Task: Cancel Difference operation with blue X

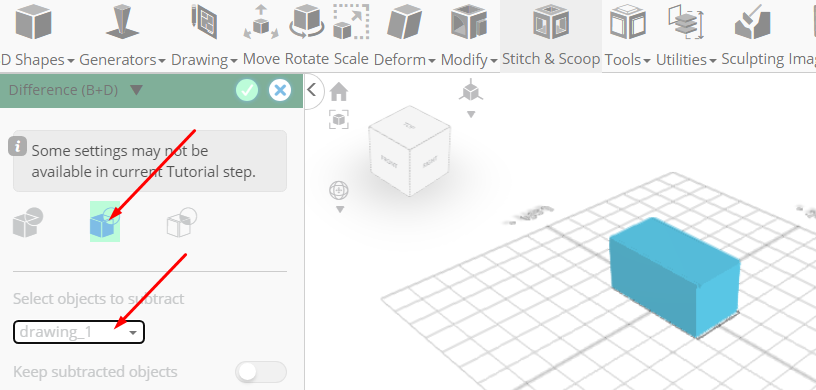Action: pyautogui.click(x=280, y=91)
